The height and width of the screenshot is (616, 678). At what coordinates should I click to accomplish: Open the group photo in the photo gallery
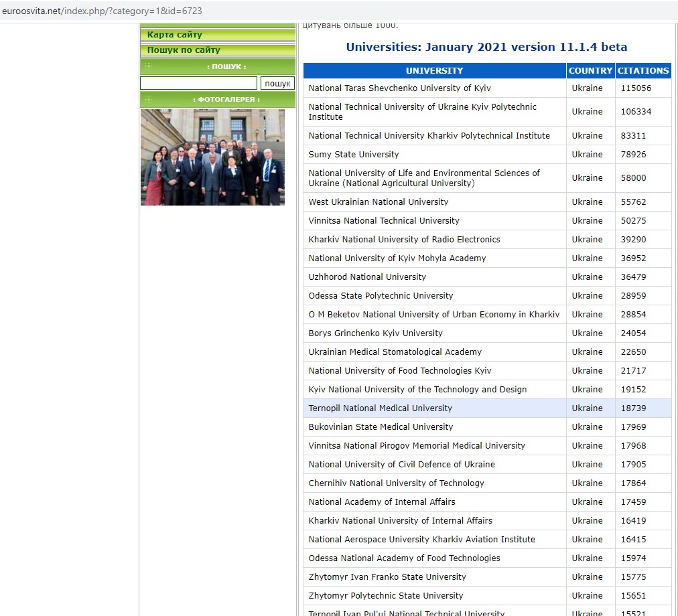(x=212, y=157)
